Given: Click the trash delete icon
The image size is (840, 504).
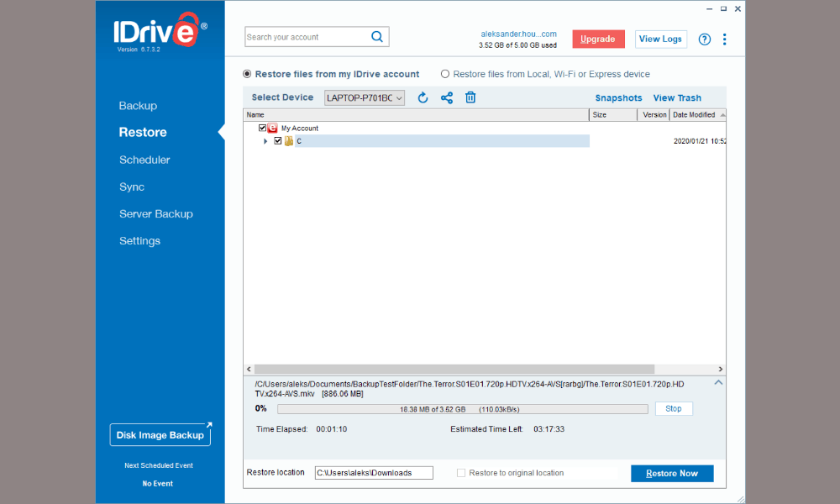Looking at the screenshot, I should [x=470, y=97].
